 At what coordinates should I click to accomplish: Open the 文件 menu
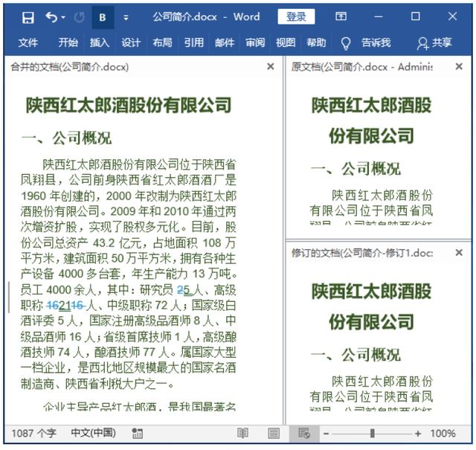tap(28, 42)
